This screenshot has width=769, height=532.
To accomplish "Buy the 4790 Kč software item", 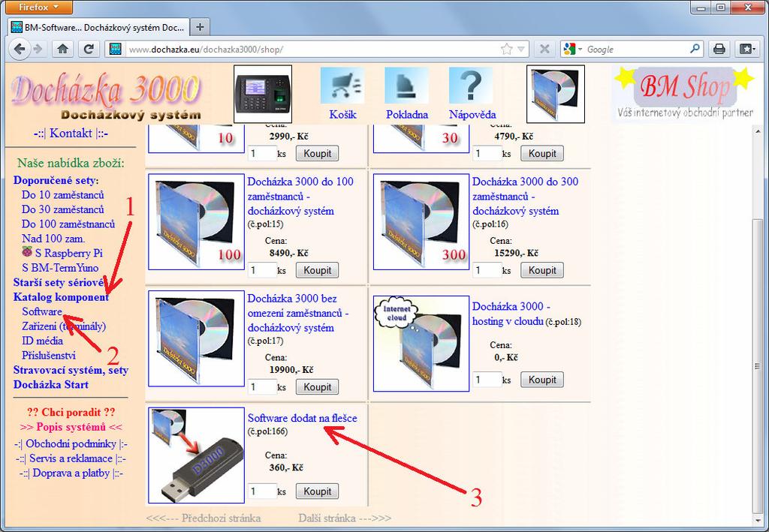I will (542, 153).
